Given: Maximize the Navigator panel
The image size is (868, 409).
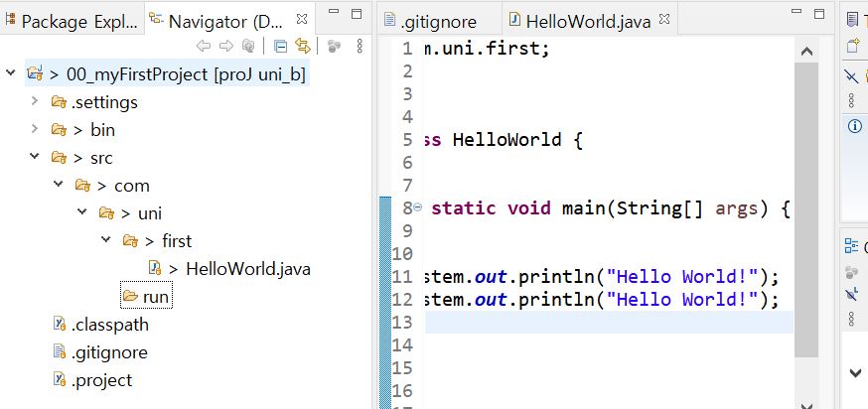Looking at the screenshot, I should (x=357, y=14).
